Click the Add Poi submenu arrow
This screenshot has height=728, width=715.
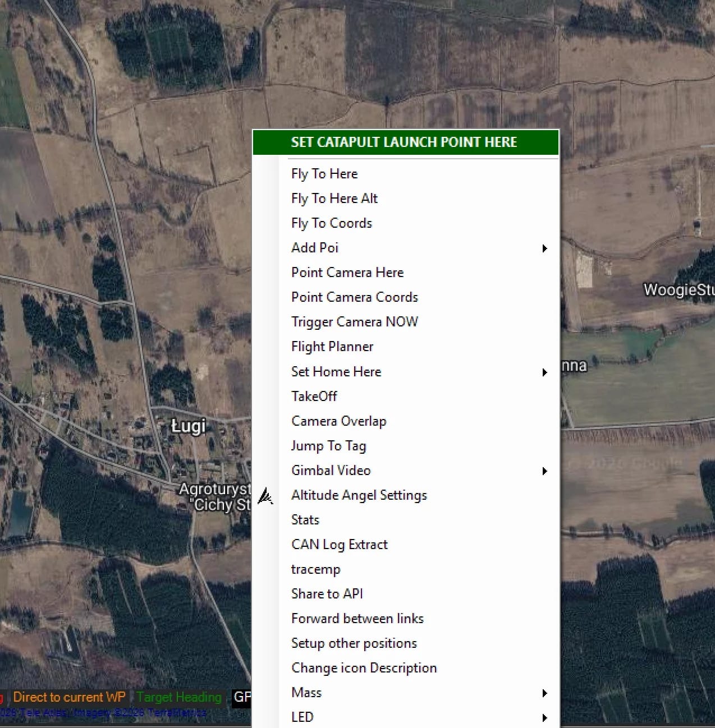(x=544, y=248)
